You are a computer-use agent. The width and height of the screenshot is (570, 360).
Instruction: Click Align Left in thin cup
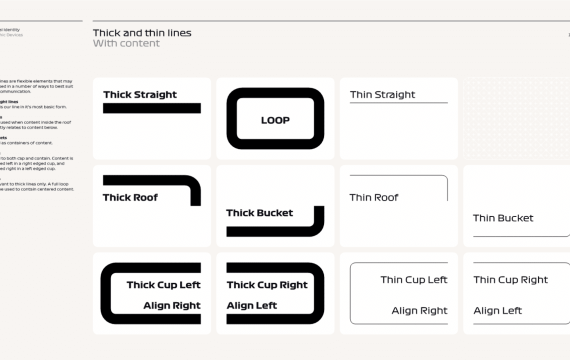pyautogui.click(x=498, y=311)
